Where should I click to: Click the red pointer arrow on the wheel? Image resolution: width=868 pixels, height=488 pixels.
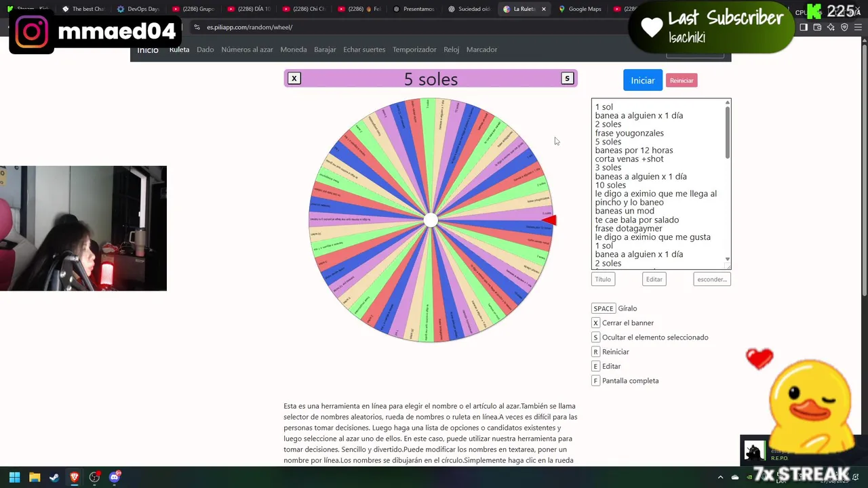549,220
